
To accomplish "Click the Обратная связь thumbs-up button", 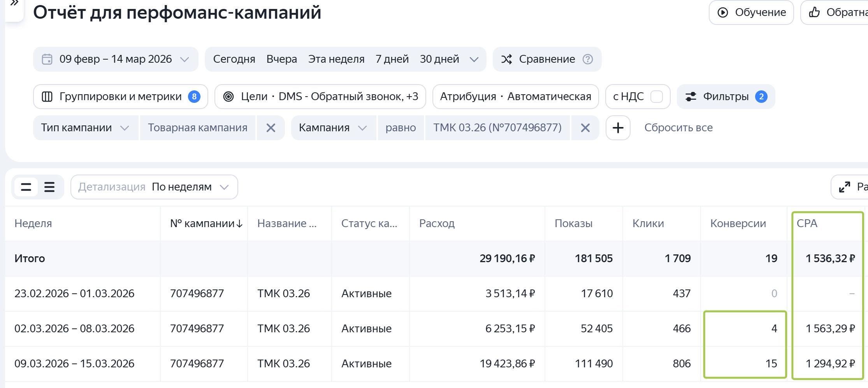I will point(835,12).
